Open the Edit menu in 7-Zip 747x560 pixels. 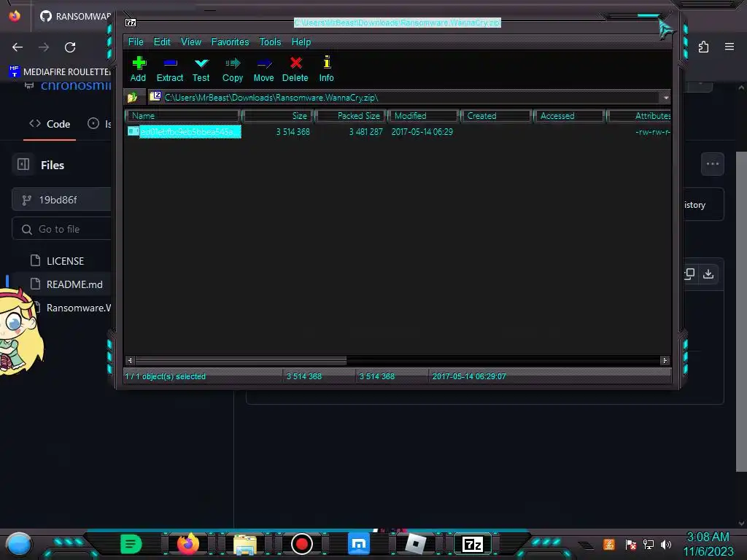pos(162,42)
